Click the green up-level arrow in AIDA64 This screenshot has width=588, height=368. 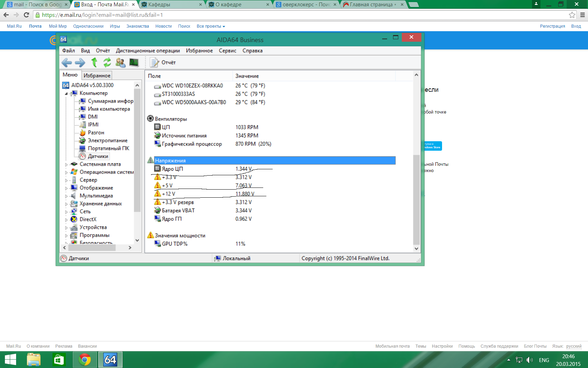coord(94,62)
